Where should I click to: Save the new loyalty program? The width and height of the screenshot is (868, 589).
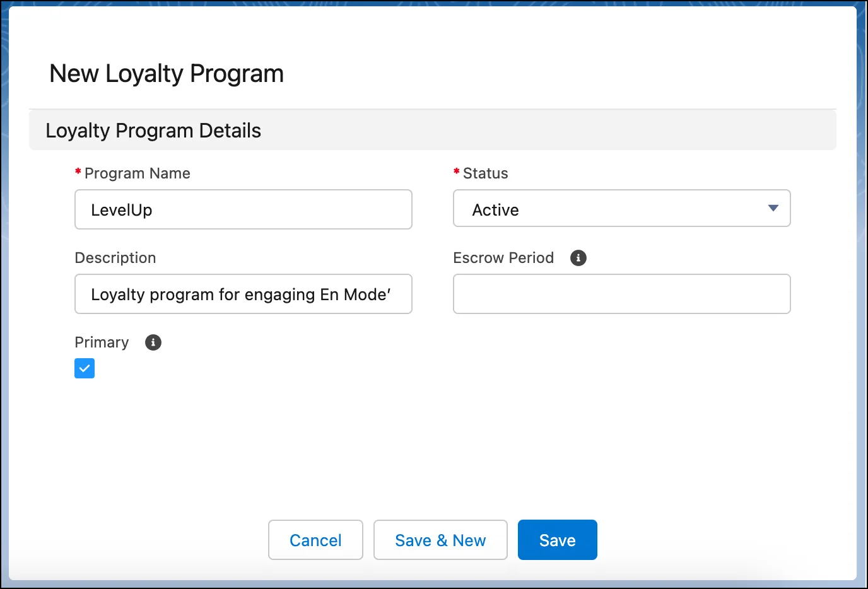(x=557, y=540)
